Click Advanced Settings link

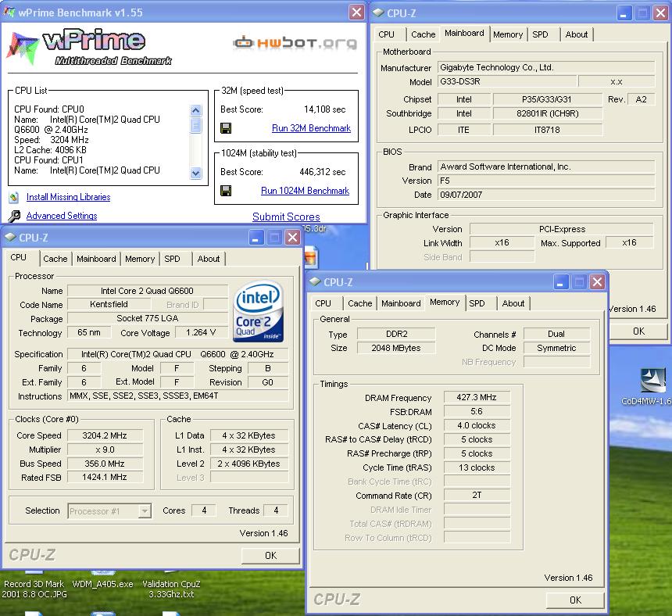pos(62,216)
